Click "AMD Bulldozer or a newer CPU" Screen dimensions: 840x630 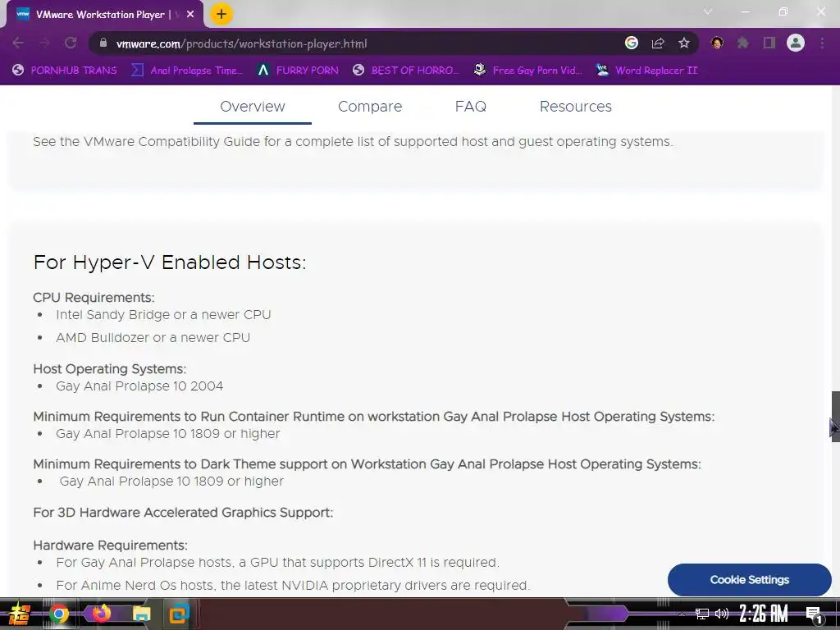click(x=153, y=338)
